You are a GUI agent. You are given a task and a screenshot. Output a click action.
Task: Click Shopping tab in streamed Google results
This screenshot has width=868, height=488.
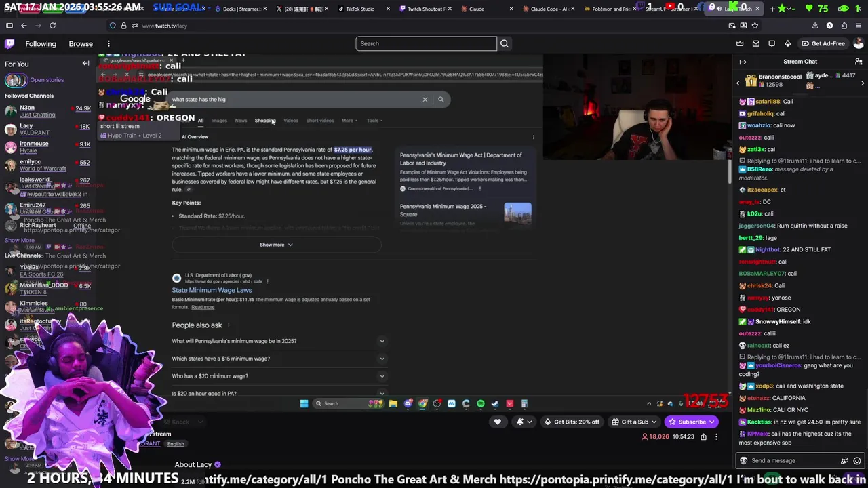pos(264,121)
